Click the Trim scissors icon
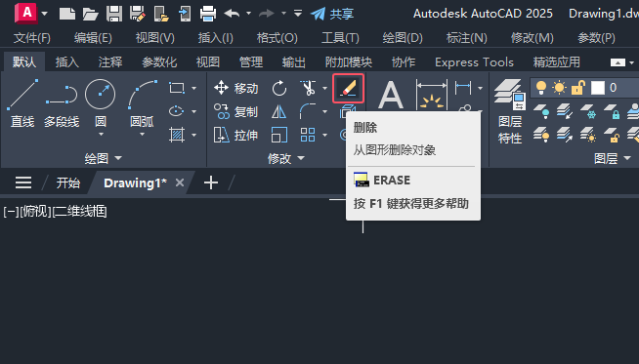The image size is (639, 364). point(308,88)
